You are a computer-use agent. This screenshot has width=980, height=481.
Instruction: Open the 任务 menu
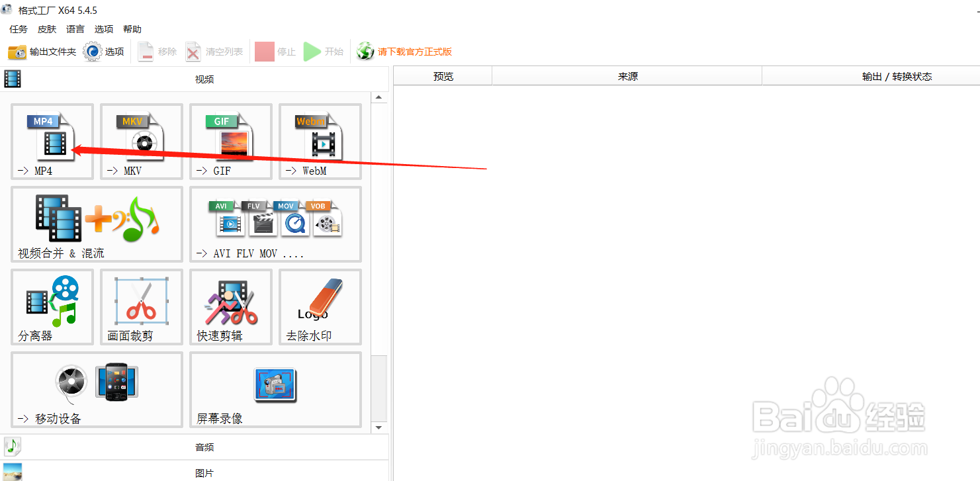[19, 29]
